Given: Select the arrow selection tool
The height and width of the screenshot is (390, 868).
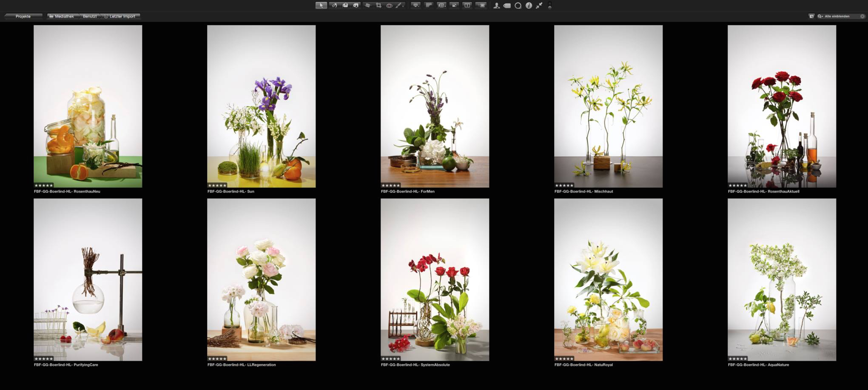Looking at the screenshot, I should pyautogui.click(x=321, y=6).
